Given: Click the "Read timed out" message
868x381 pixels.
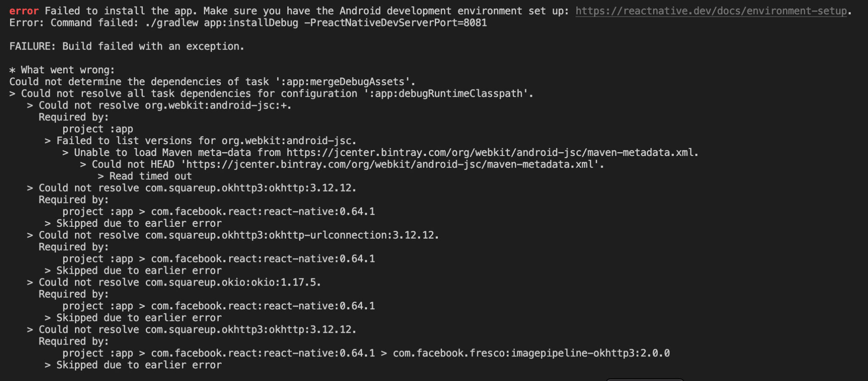Looking at the screenshot, I should click(x=150, y=176).
